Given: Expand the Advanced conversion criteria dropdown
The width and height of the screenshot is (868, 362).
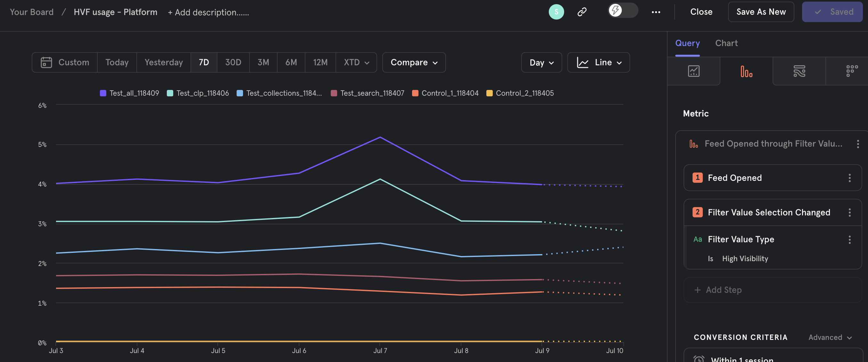Looking at the screenshot, I should (830, 337).
